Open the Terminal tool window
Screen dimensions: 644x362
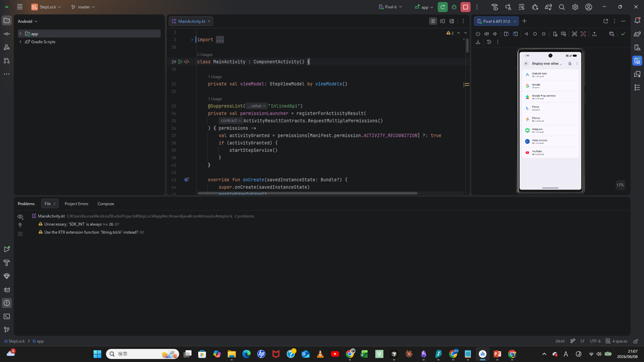pos(7,316)
